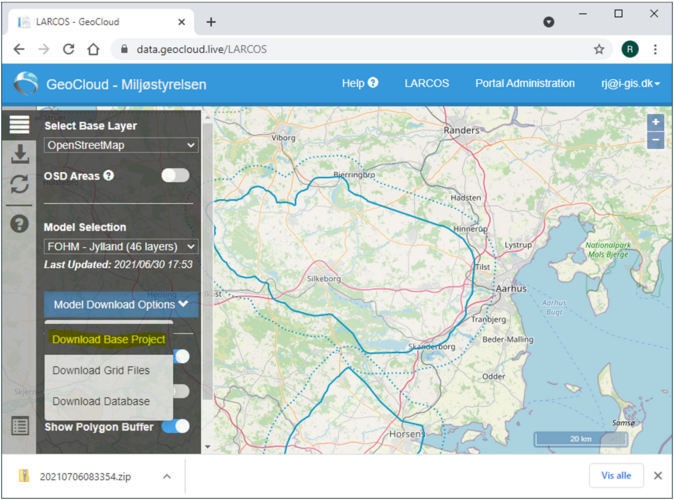The height and width of the screenshot is (500, 674).
Task: Open the FOHM - Jylland model dropdown
Action: coord(121,247)
